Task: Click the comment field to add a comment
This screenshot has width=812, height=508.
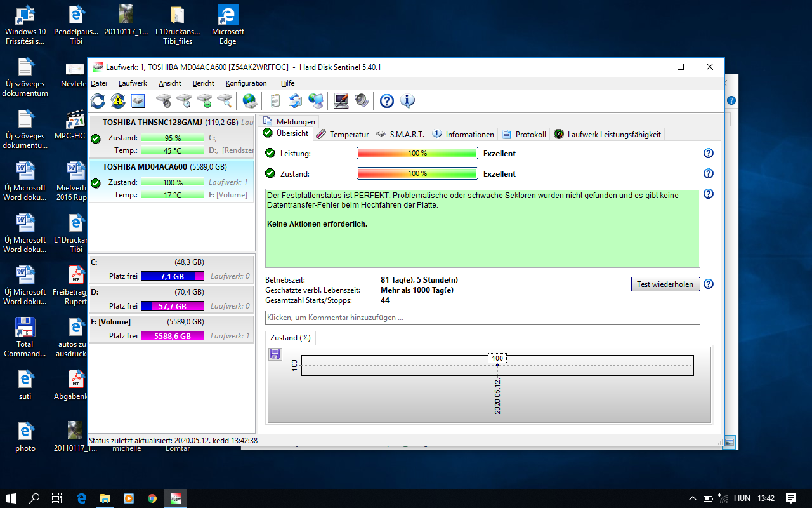Action: [482, 317]
